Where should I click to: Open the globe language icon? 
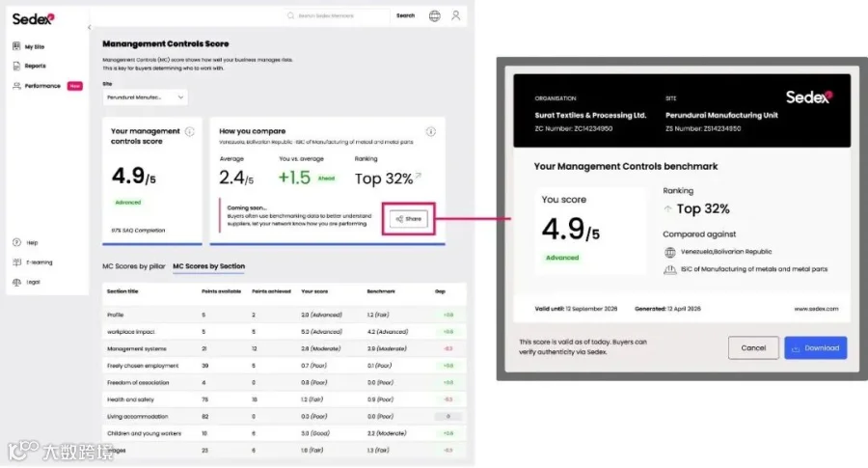(435, 16)
